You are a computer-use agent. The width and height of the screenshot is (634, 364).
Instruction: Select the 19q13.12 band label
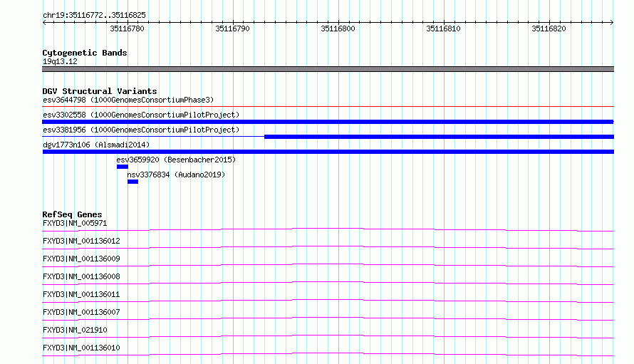click(x=60, y=61)
